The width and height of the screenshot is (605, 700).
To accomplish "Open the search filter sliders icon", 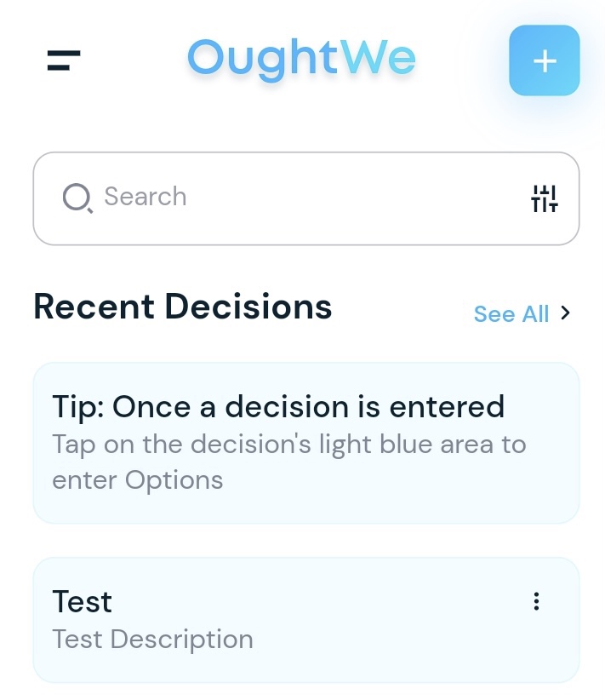I will tap(544, 198).
